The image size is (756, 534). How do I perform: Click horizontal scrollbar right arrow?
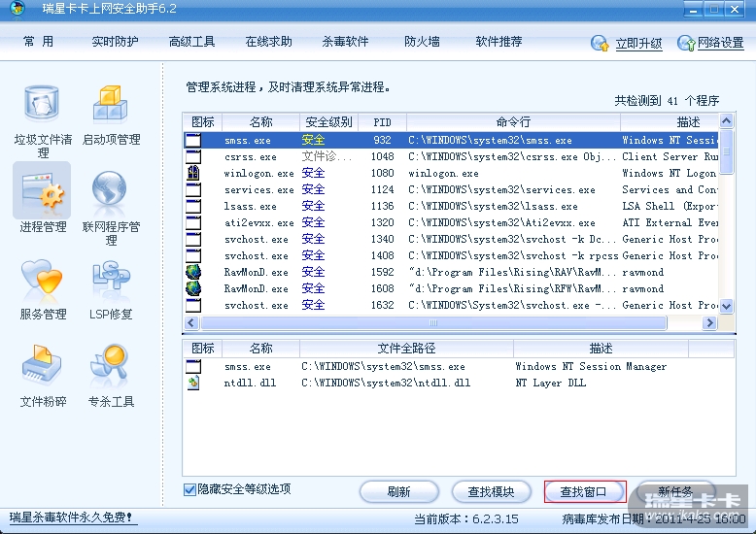[x=709, y=323]
